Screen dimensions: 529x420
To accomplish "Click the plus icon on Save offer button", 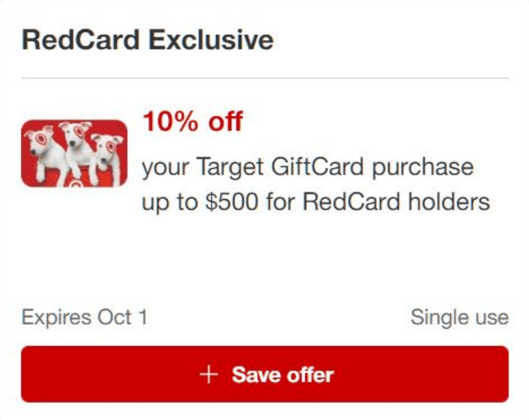I will coord(209,374).
